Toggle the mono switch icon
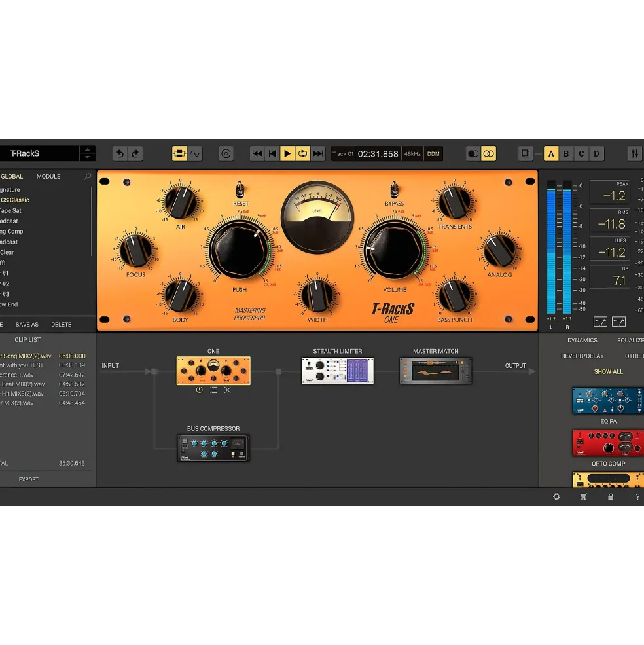 click(x=473, y=154)
